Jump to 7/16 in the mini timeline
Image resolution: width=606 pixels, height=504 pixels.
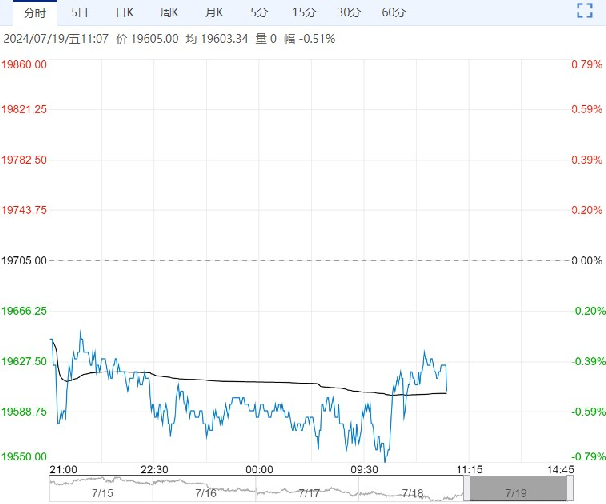point(207,493)
